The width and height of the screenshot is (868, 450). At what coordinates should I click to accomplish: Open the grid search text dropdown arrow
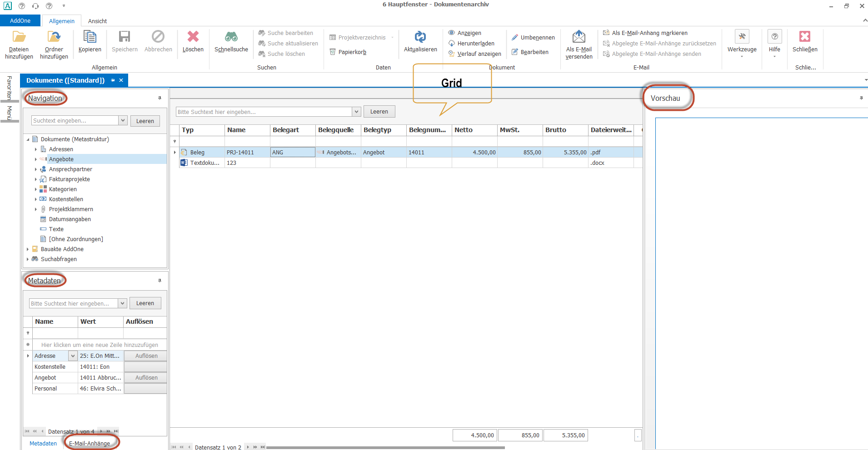[356, 112]
